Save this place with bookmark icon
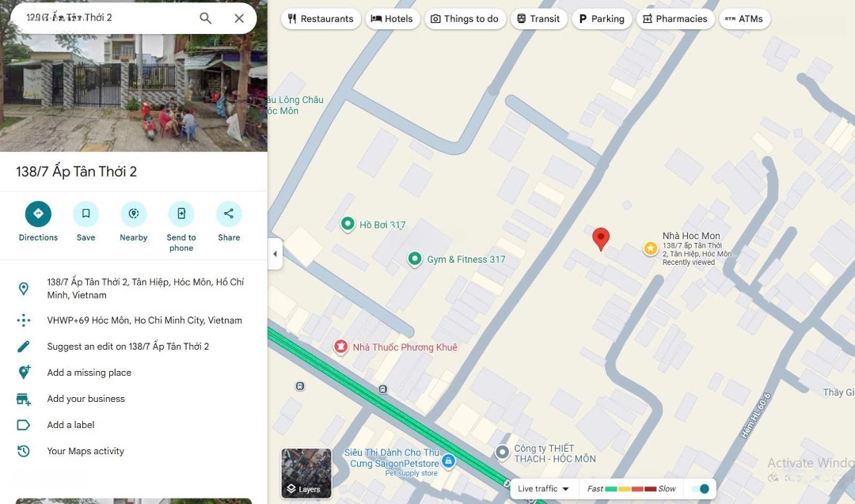 [85, 214]
